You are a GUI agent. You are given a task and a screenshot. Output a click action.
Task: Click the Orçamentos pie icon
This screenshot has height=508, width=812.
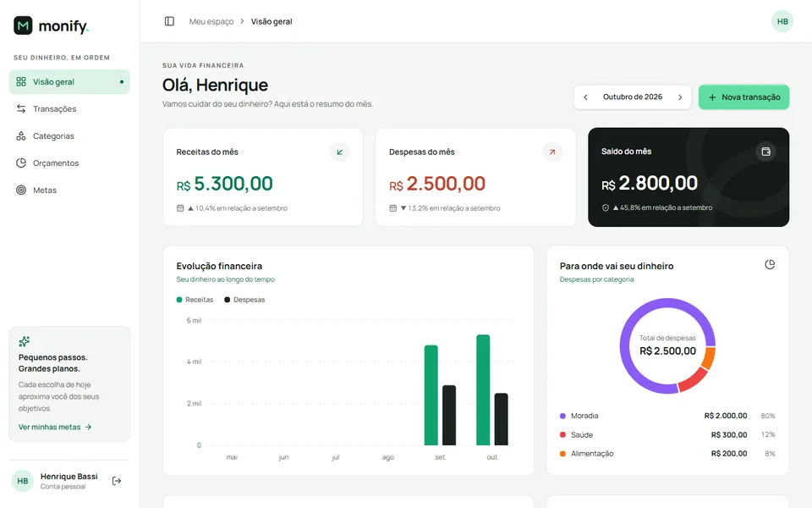pos(20,163)
